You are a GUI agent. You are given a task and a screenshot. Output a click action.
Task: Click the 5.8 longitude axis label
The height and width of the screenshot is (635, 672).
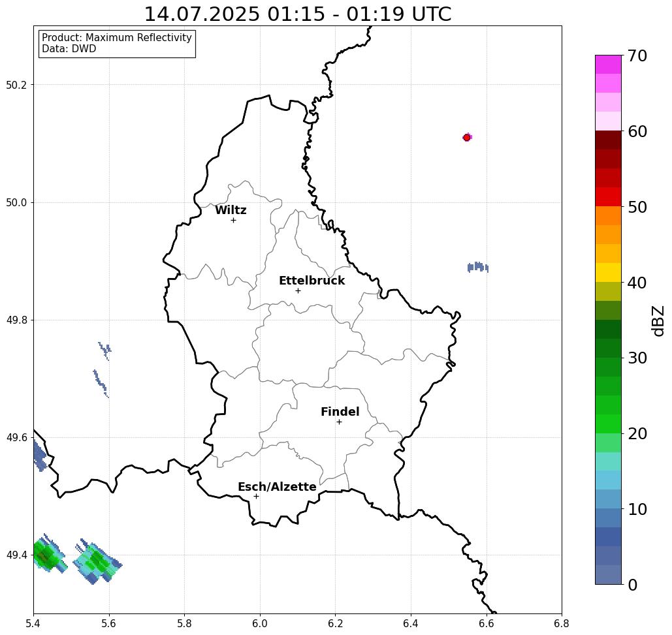tap(184, 623)
